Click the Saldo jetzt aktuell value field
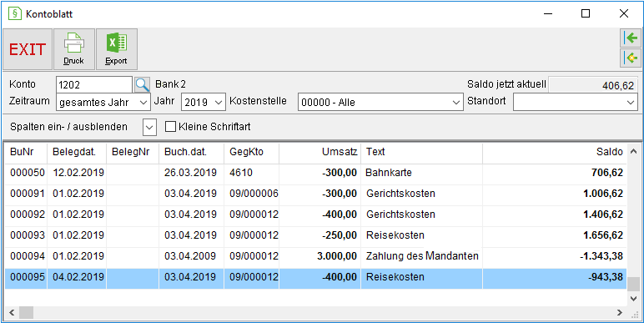The width and height of the screenshot is (644, 323). pos(593,85)
